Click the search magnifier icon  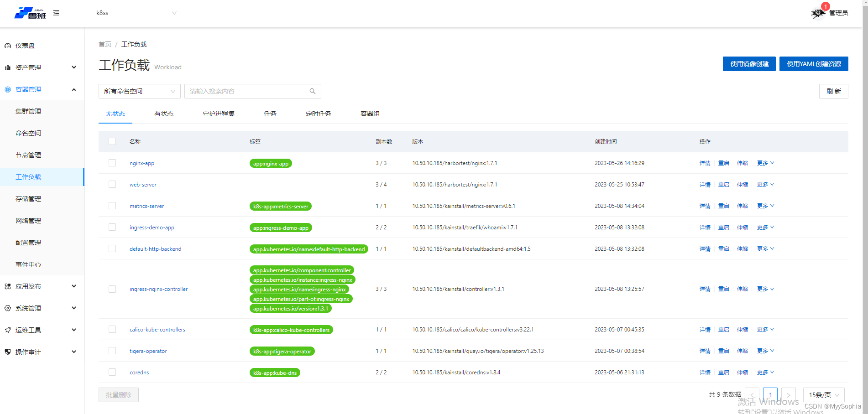tap(313, 91)
